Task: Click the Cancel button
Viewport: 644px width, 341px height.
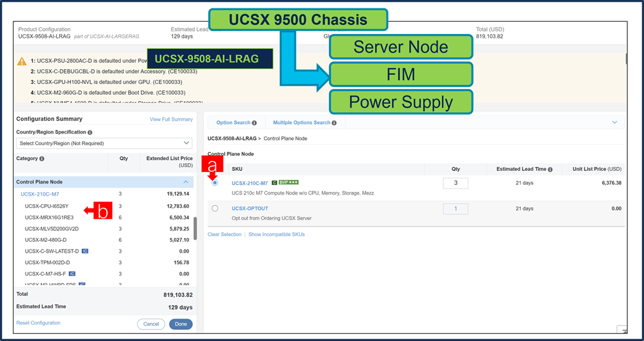Action: 151,324
